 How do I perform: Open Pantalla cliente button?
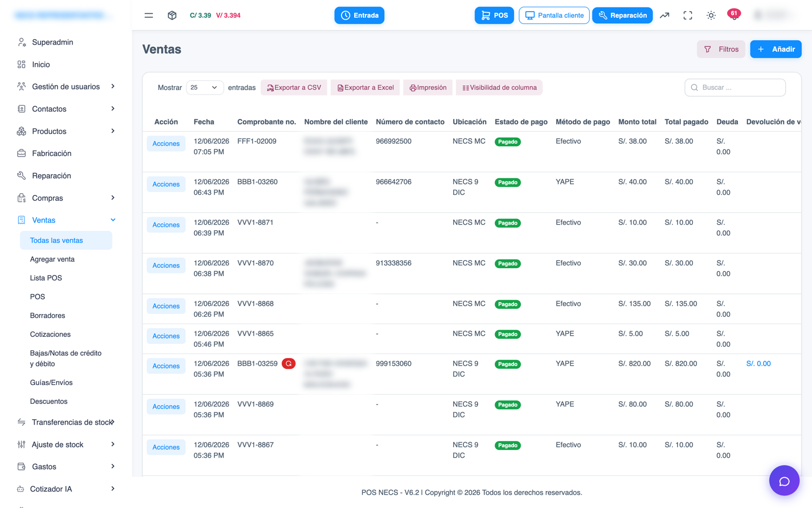pos(554,15)
